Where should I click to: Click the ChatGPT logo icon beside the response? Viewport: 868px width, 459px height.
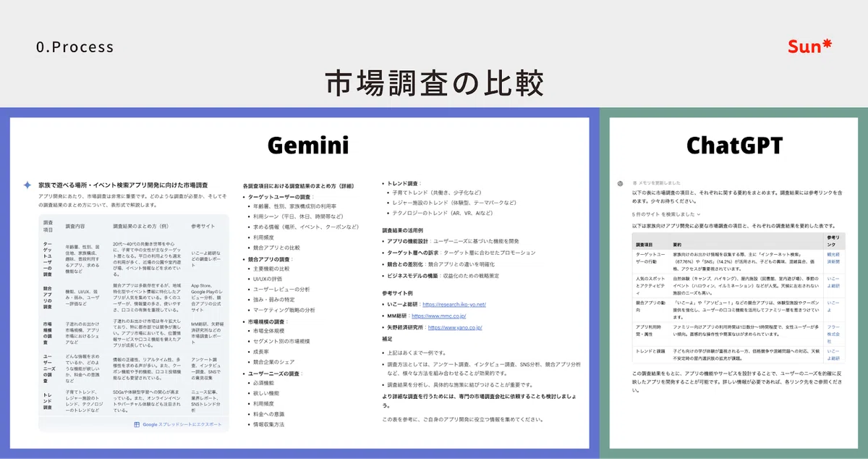coord(620,183)
